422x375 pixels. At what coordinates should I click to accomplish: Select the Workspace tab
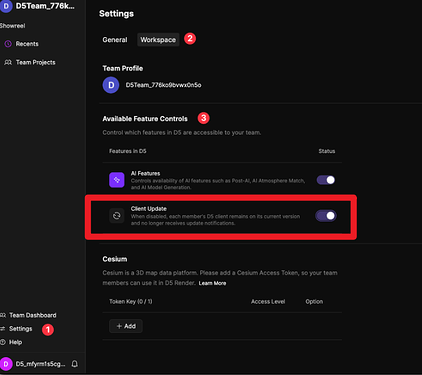pyautogui.click(x=158, y=40)
